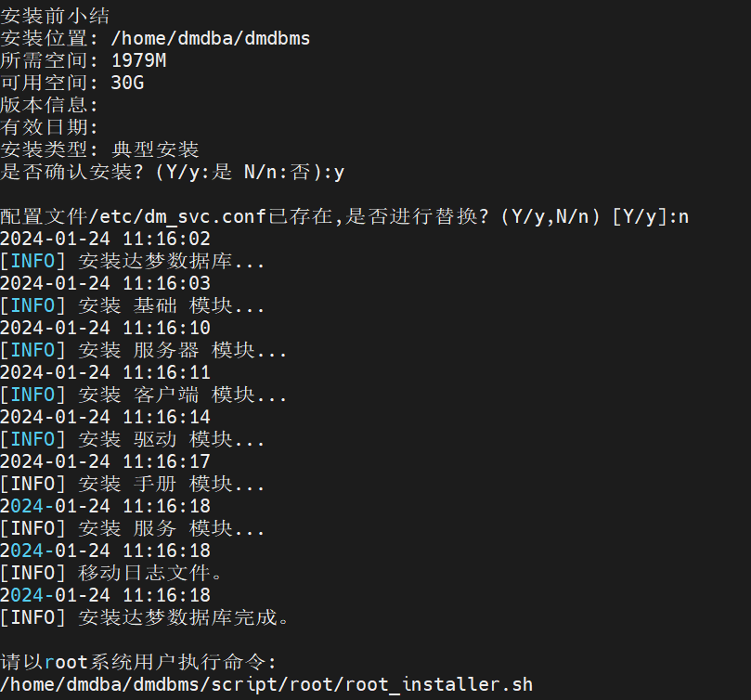Image resolution: width=751 pixels, height=700 pixels.
Task: Click the 安装达梦数据库完成 message
Action: (184, 617)
